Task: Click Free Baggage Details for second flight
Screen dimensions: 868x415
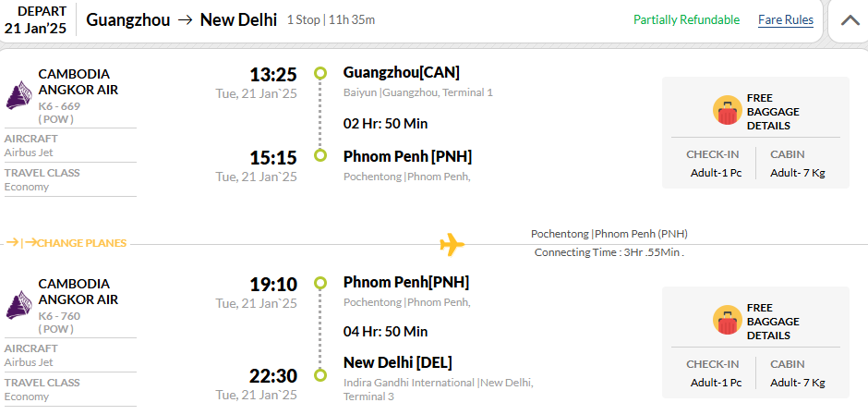Action: tap(773, 322)
